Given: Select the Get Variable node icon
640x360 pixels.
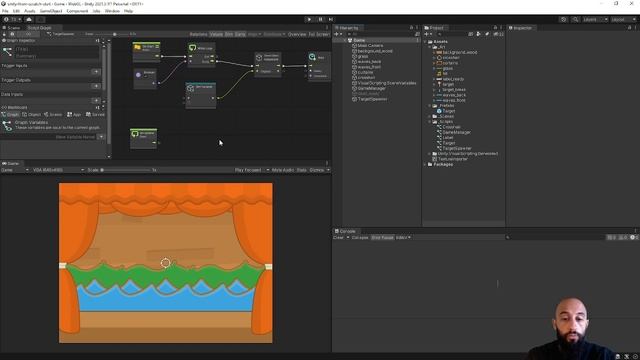Looking at the screenshot, I should (190, 88).
